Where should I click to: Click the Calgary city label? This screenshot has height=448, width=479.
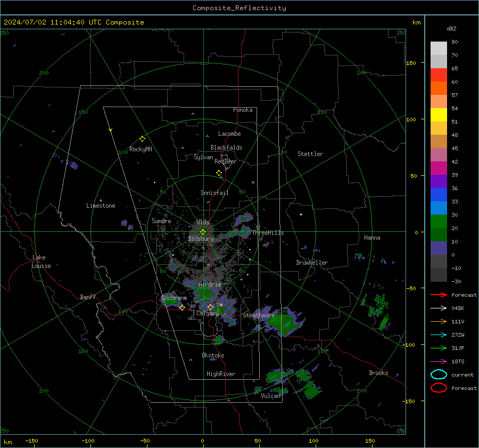click(x=208, y=313)
